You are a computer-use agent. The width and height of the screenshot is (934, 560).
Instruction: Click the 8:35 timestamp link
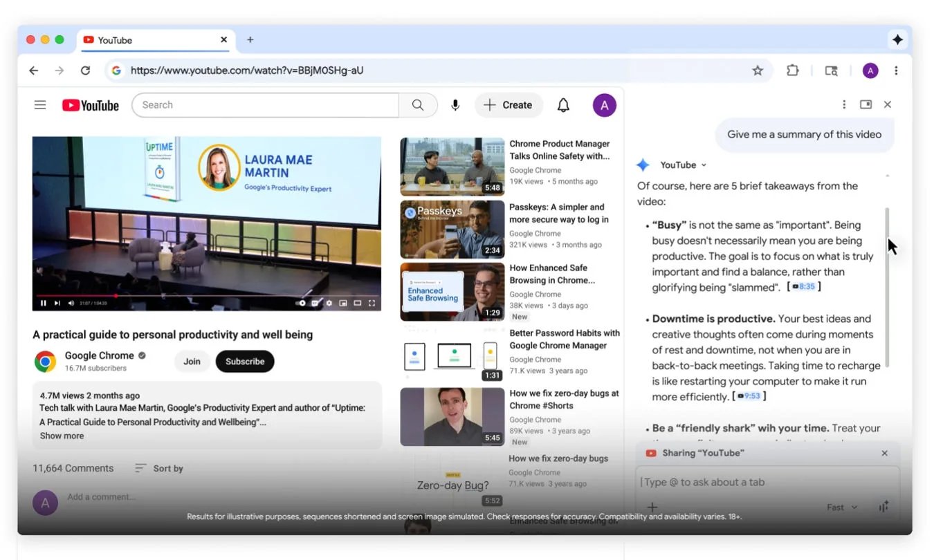point(804,287)
